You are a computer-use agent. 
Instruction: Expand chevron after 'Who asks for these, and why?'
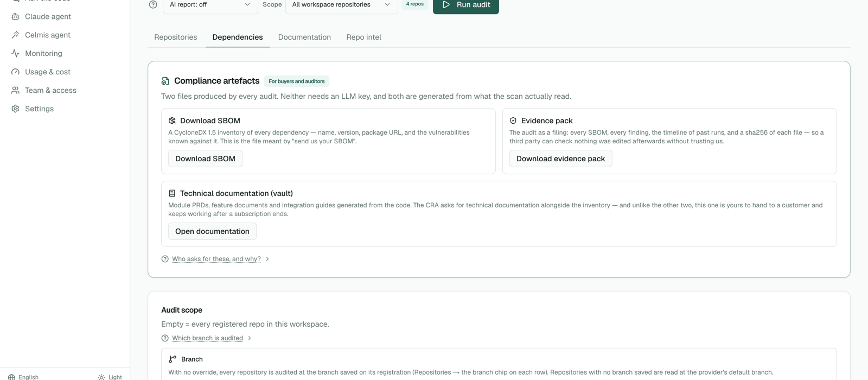coord(267,259)
